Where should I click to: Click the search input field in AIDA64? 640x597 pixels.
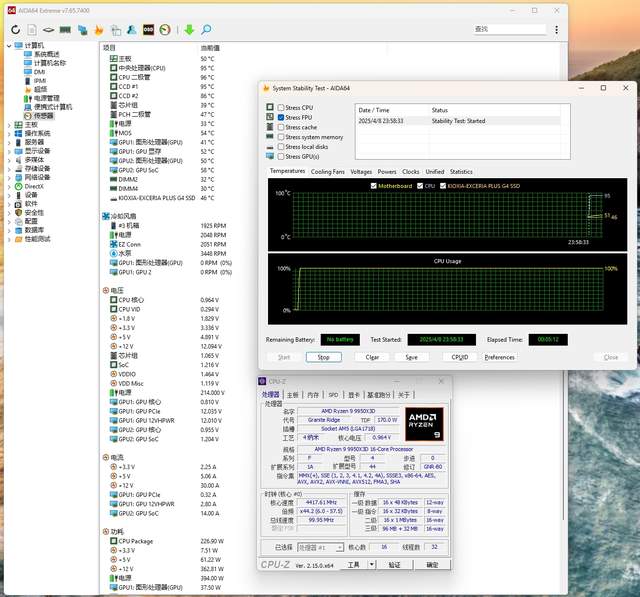pos(511,29)
